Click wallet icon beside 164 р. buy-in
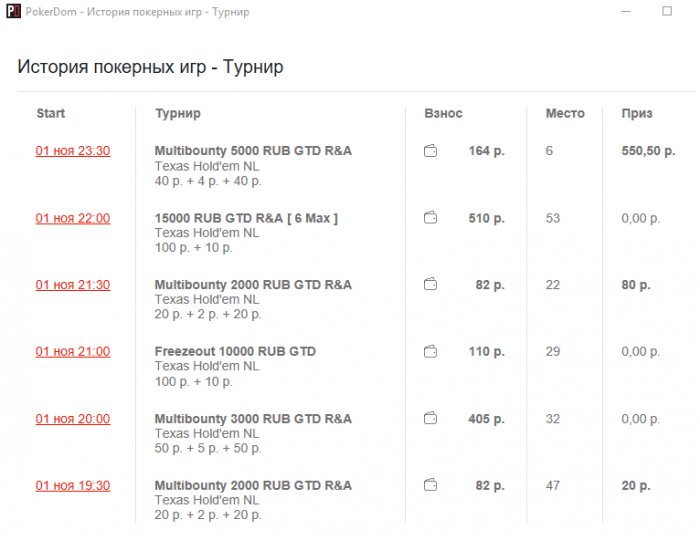This screenshot has width=700, height=540. click(430, 151)
